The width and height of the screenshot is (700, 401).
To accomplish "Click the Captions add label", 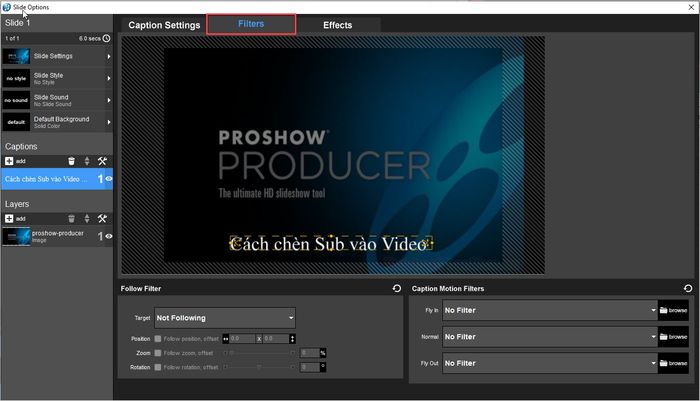I will point(21,161).
